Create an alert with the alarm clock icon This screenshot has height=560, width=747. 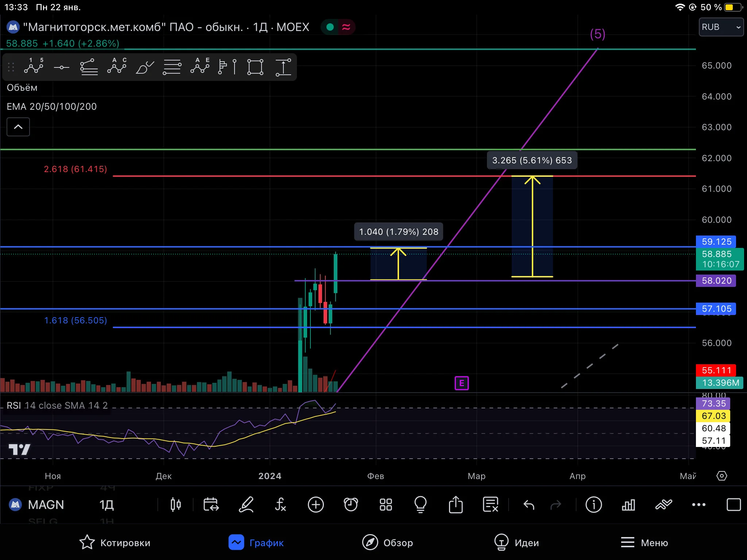(x=351, y=505)
